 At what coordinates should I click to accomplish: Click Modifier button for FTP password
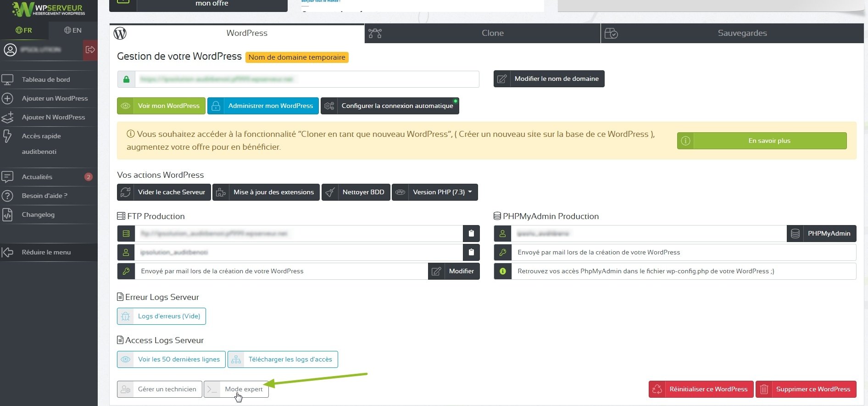(x=454, y=271)
